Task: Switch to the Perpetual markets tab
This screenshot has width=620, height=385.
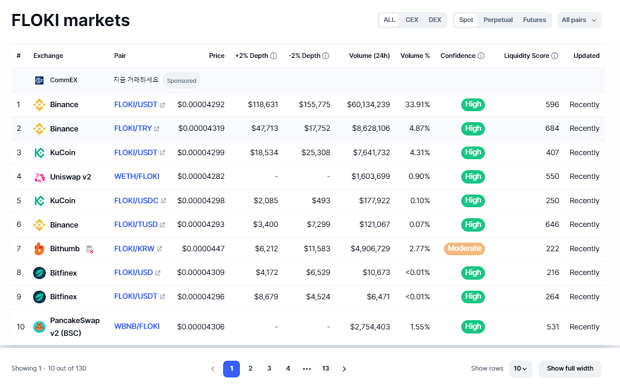Action: pyautogui.click(x=498, y=20)
